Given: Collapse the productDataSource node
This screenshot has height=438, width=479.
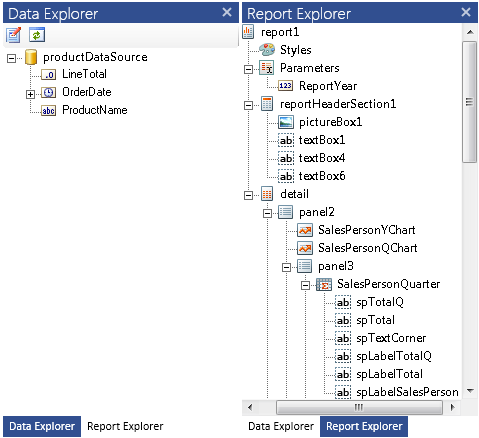Looking at the screenshot, I should [x=11, y=59].
